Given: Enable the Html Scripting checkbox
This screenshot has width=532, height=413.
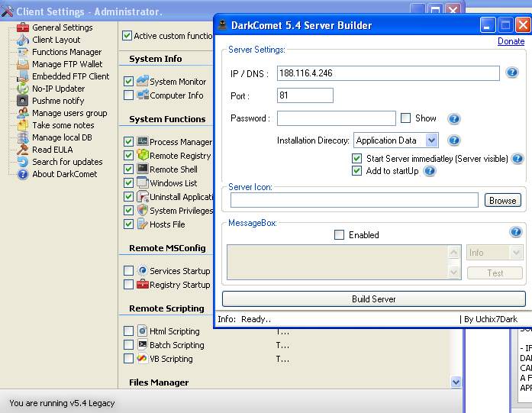Looking at the screenshot, I should pyautogui.click(x=128, y=331).
